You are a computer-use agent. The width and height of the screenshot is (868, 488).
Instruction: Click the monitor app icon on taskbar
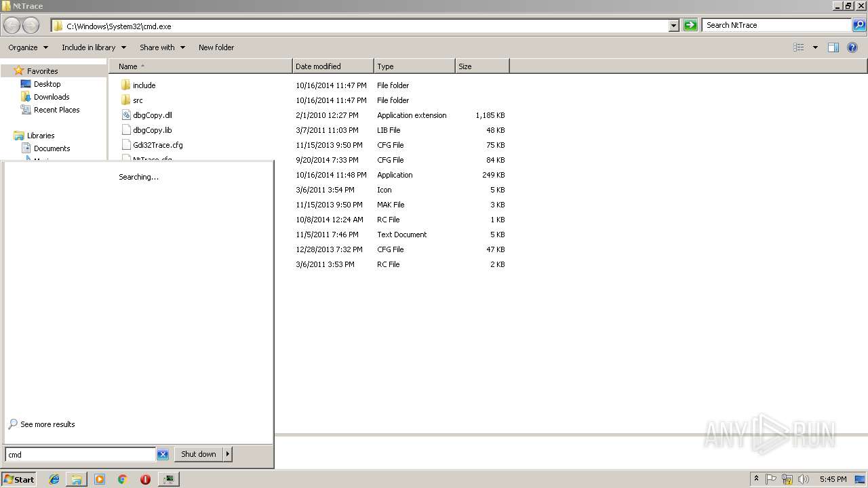tap(168, 479)
